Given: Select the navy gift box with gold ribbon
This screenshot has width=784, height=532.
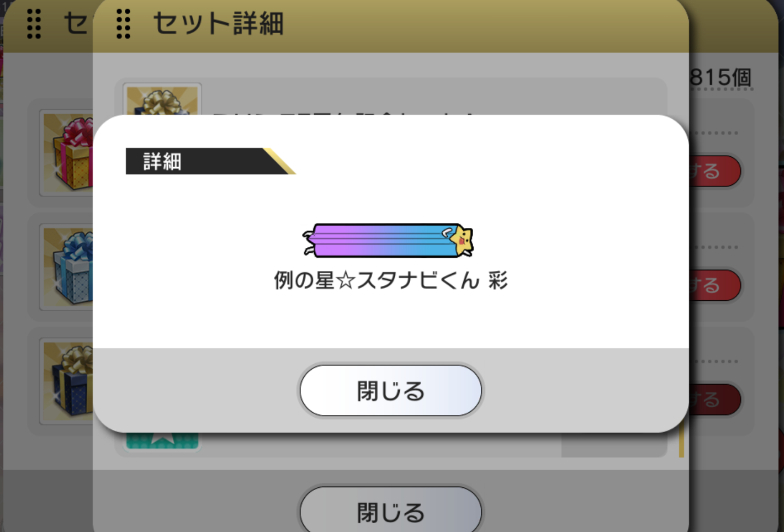Looking at the screenshot, I should [x=67, y=381].
